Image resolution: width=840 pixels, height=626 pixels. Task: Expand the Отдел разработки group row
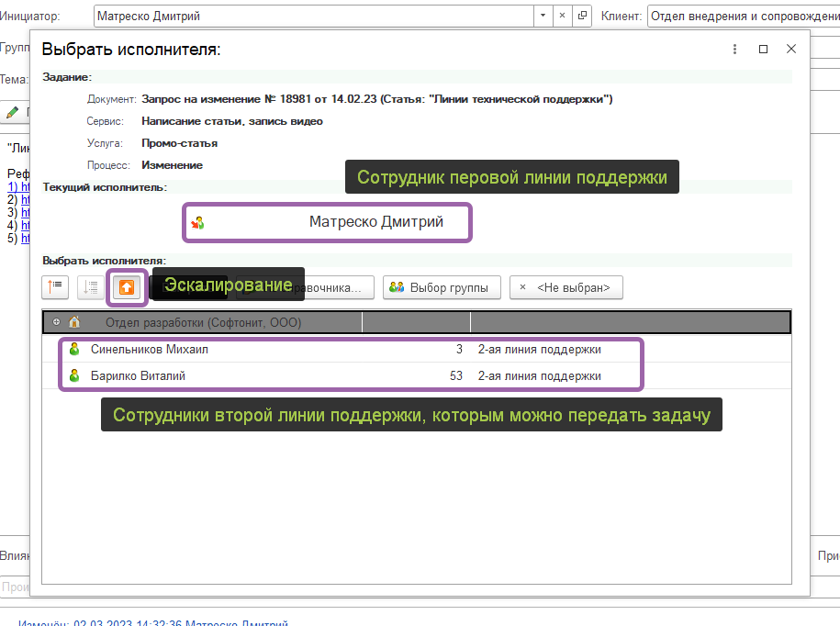tap(57, 322)
